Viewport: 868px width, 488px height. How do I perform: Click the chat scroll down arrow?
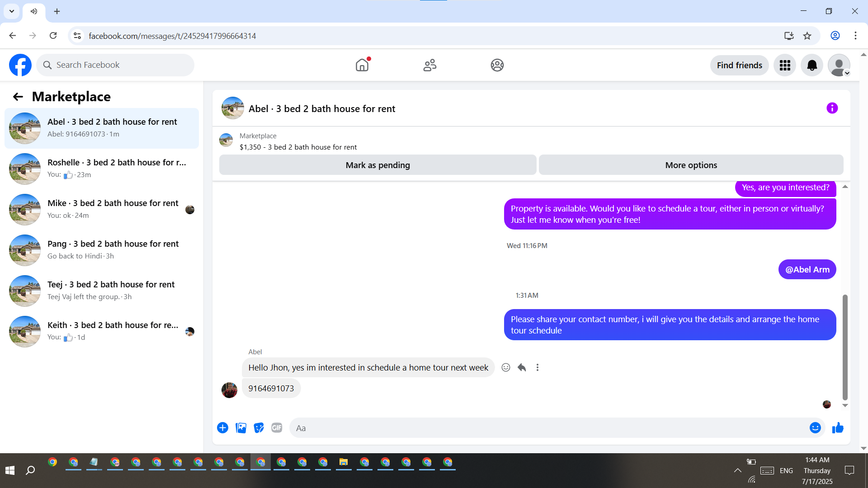845,405
